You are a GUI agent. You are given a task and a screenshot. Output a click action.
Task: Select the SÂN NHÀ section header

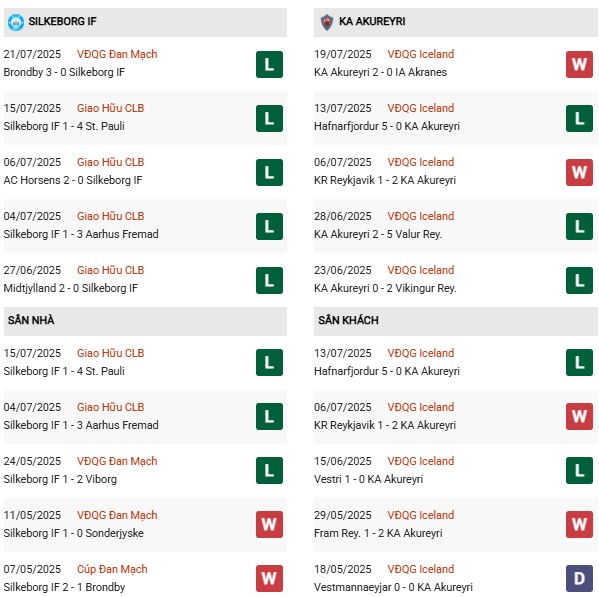[145, 321]
